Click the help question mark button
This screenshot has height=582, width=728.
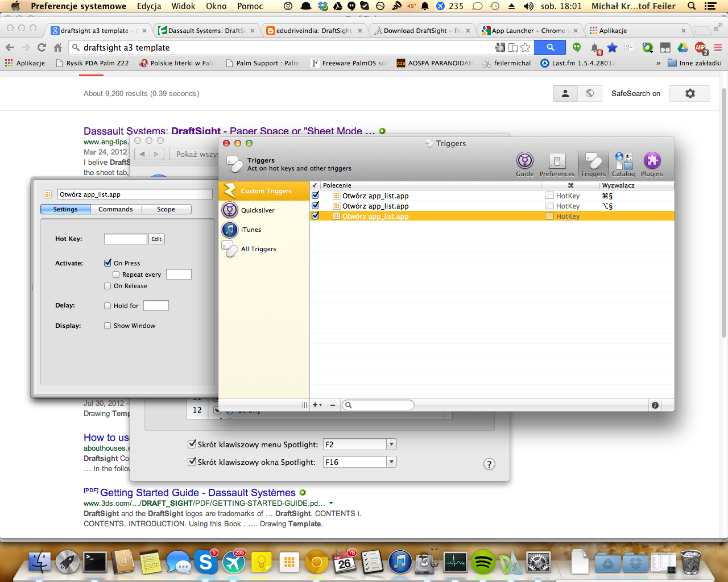point(489,464)
